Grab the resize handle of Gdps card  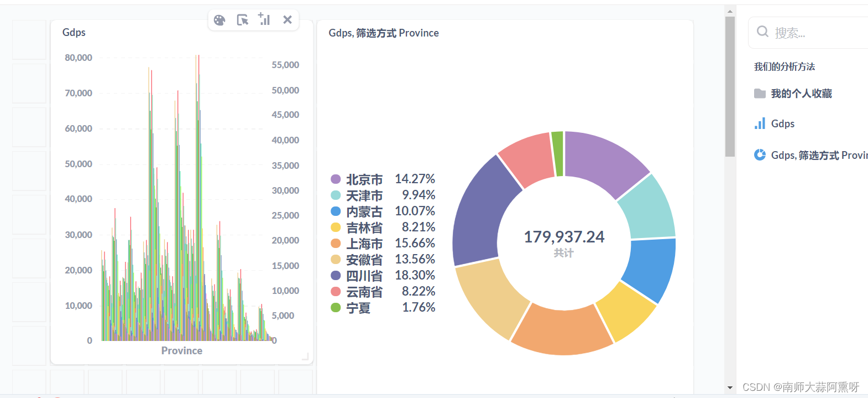[305, 356]
